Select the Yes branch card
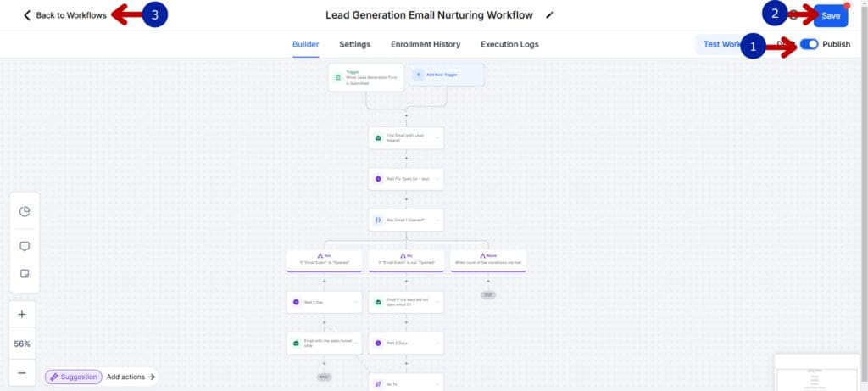The width and height of the screenshot is (868, 391). click(x=325, y=261)
